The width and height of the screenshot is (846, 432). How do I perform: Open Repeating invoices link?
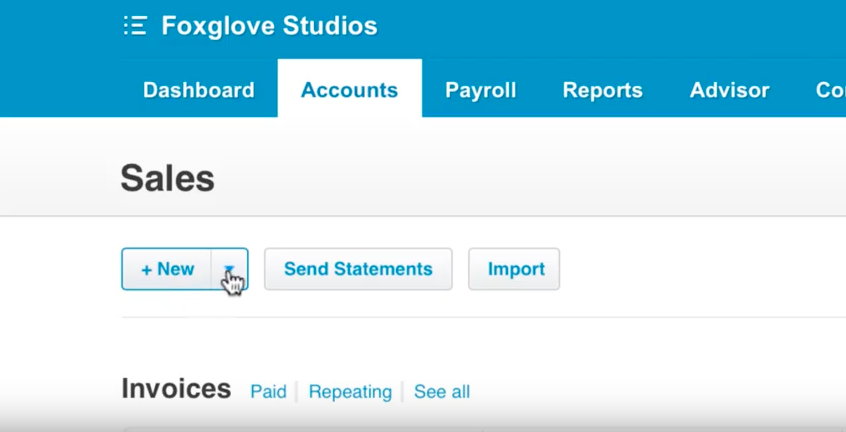350,392
